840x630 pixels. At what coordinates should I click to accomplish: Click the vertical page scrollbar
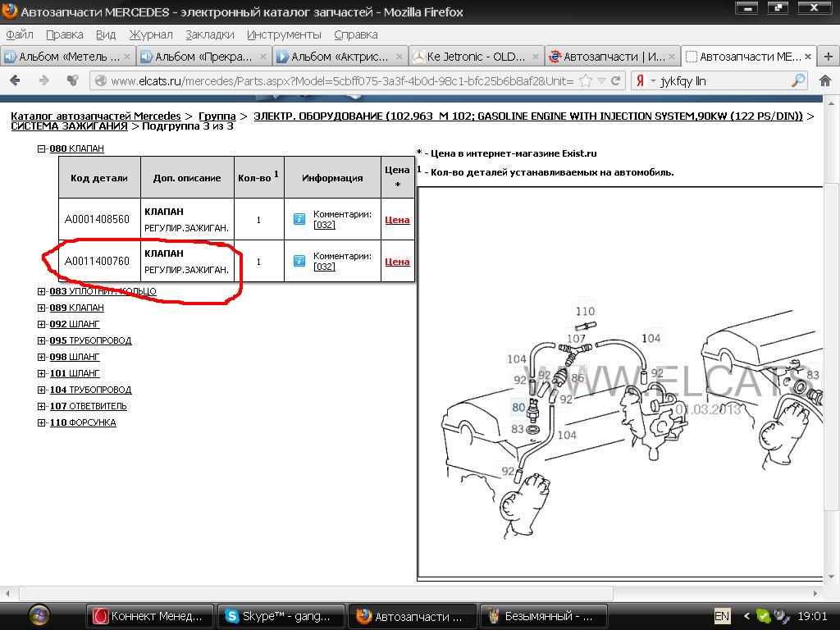coord(831,345)
